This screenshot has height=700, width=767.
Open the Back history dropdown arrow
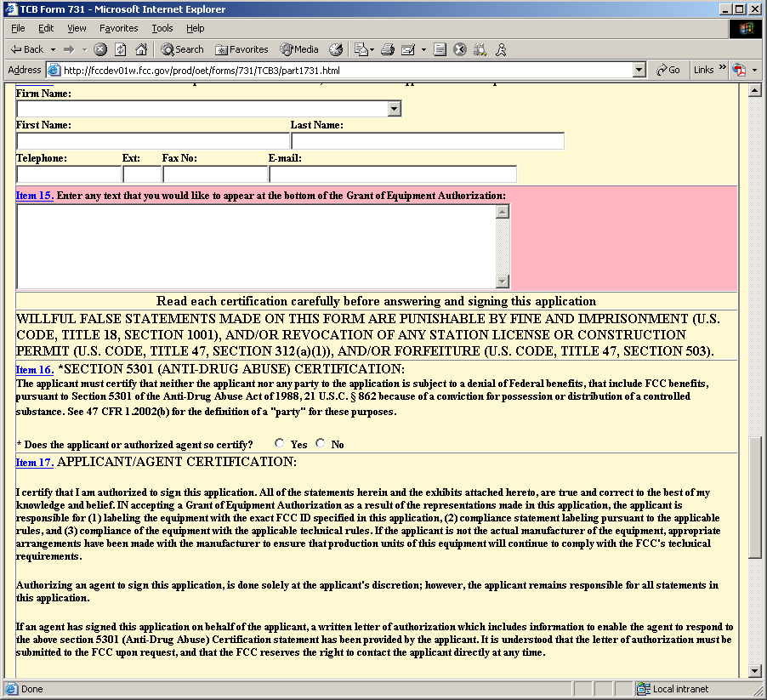click(x=53, y=49)
